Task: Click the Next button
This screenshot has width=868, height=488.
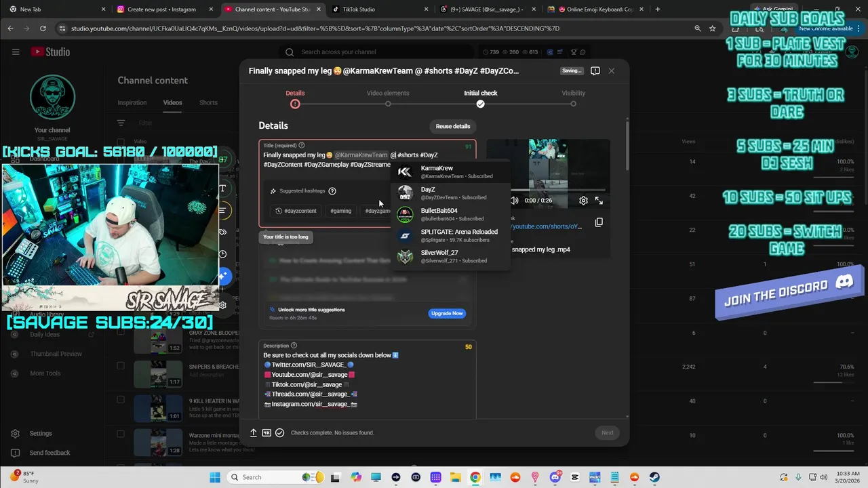Action: pos(607,432)
